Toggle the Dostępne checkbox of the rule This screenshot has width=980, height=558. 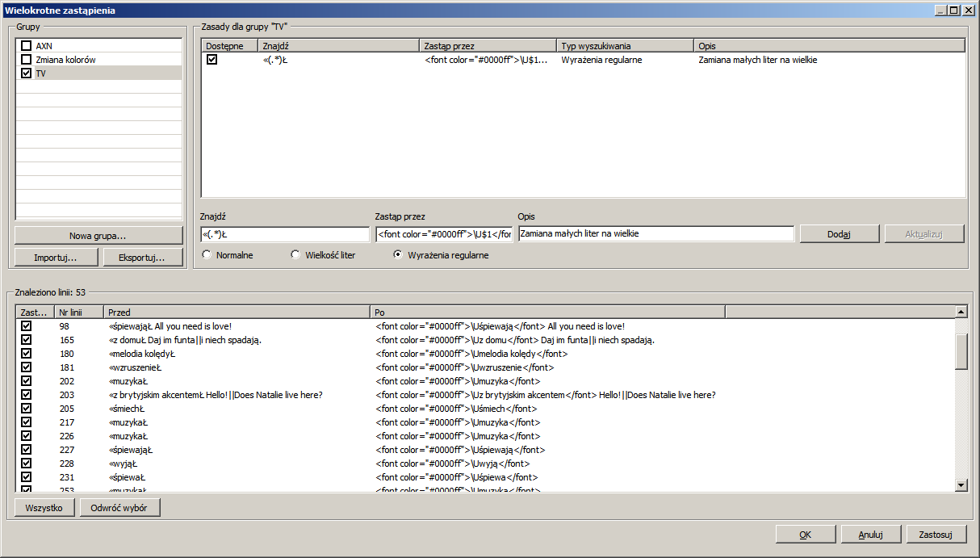coord(212,60)
